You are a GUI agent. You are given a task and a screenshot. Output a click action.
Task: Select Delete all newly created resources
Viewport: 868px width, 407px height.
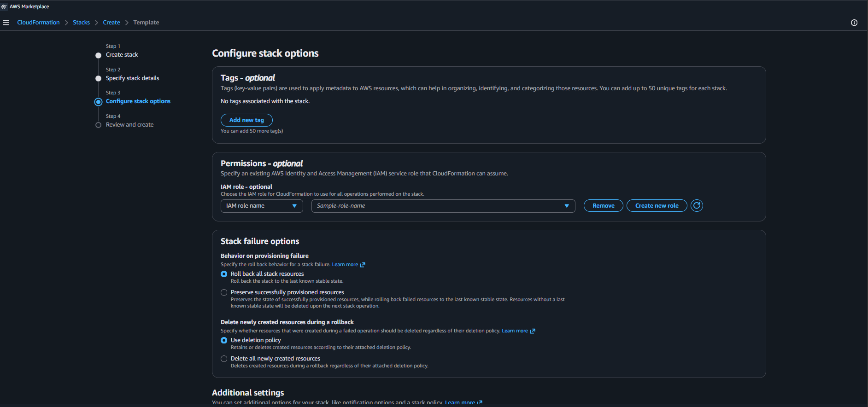(224, 359)
